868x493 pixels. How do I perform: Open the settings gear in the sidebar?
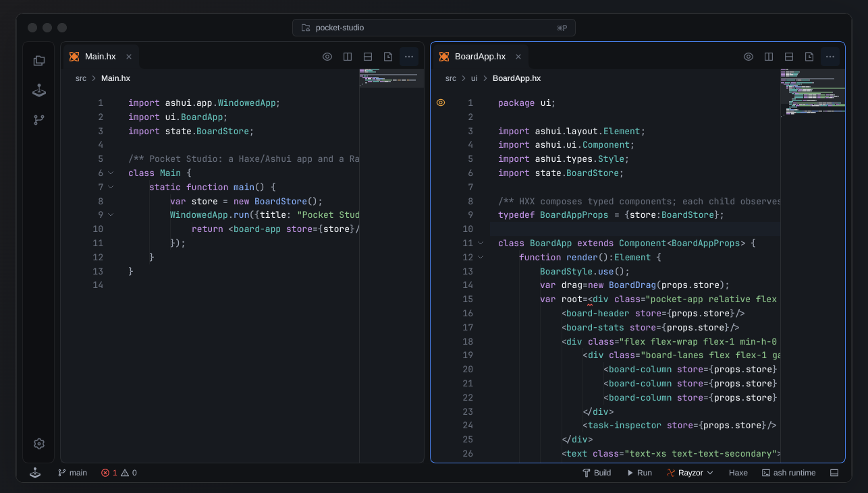39,444
